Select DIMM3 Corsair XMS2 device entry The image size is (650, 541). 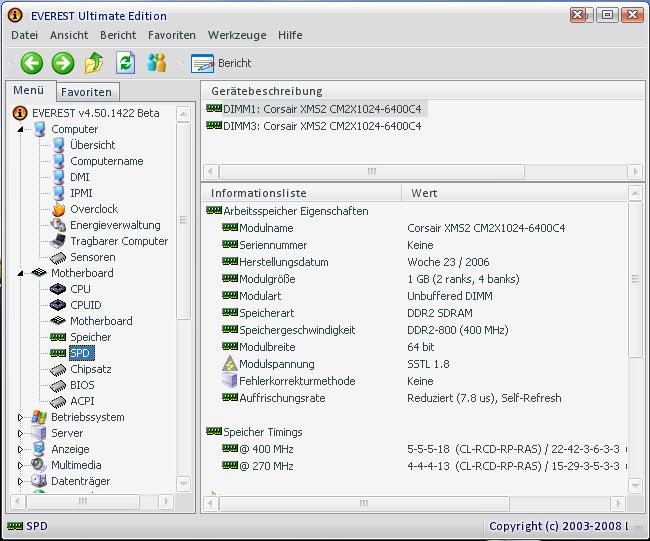tap(314, 126)
